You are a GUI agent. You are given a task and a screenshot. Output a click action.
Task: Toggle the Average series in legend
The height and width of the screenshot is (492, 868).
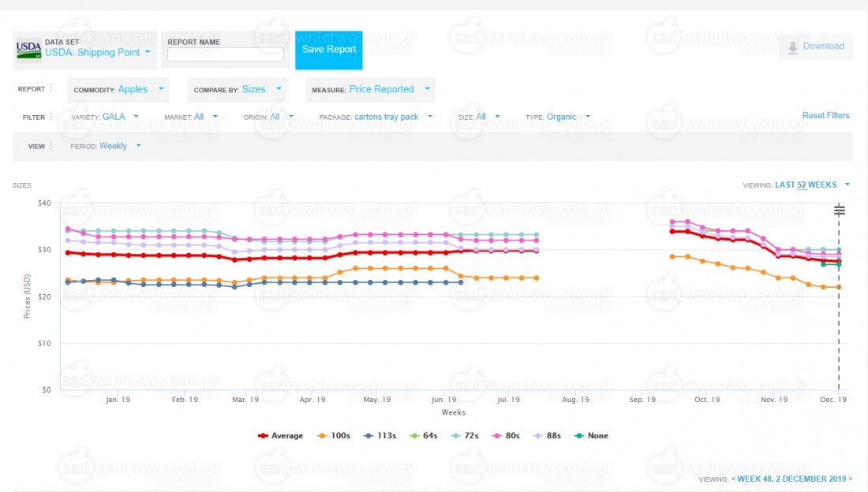click(281, 435)
